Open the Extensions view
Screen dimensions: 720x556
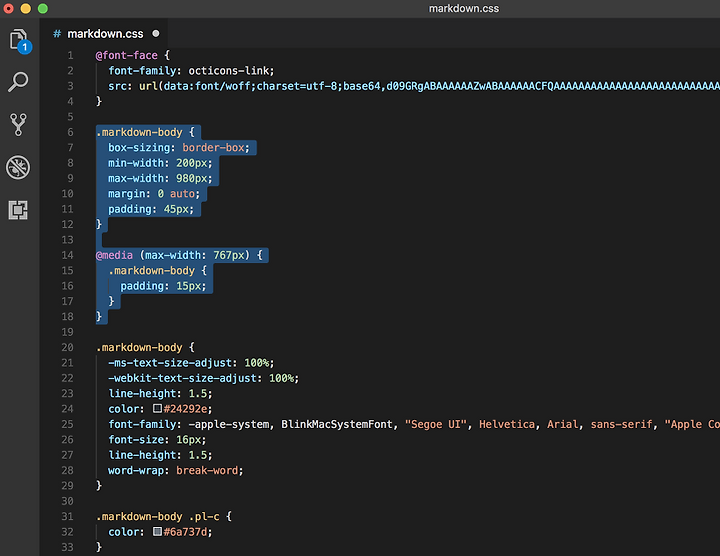(x=18, y=210)
